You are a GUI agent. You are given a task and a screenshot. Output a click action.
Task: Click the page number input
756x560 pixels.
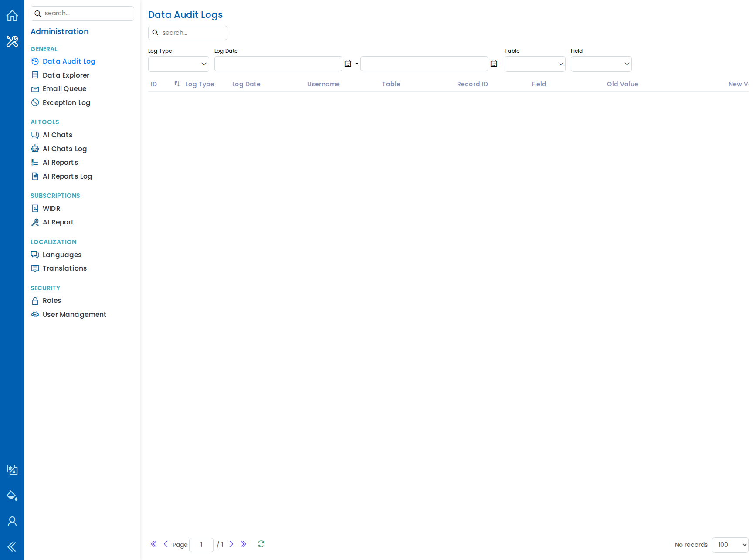pos(201,545)
